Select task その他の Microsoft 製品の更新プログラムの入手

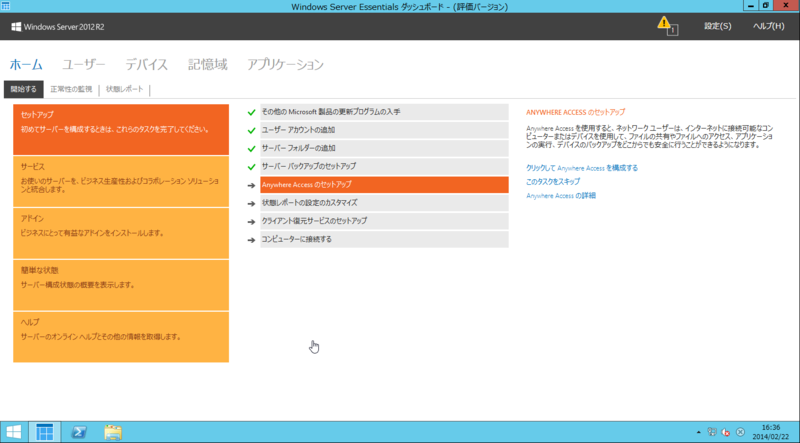384,112
